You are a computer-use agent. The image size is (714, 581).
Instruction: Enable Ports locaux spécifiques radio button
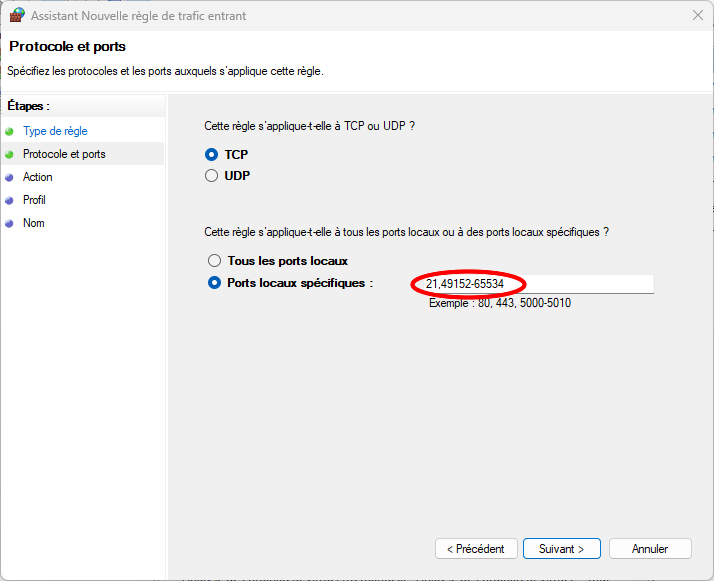pyautogui.click(x=213, y=283)
